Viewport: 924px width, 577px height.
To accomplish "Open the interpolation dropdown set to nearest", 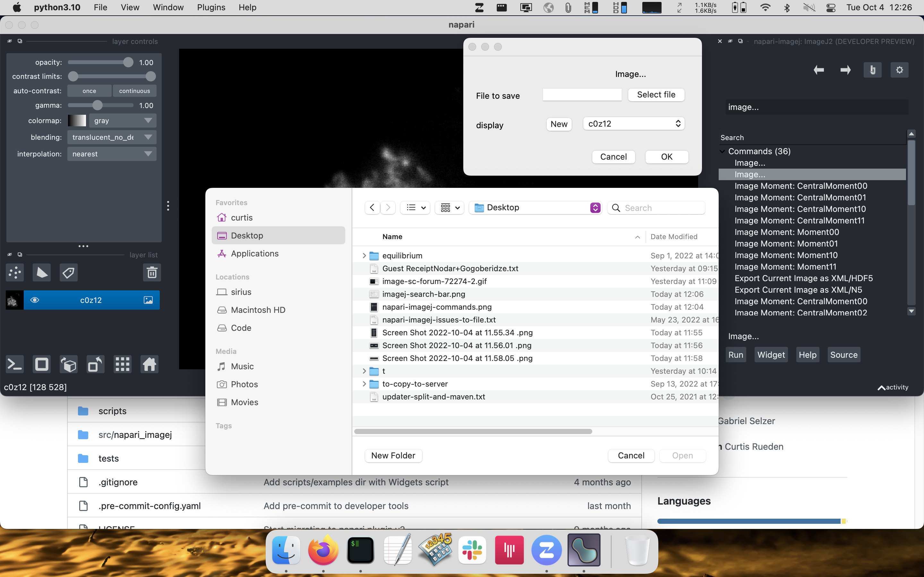I will [x=112, y=154].
